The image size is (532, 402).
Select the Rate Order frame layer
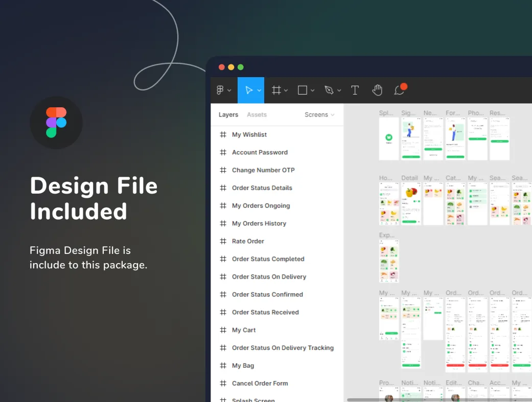(x=248, y=241)
